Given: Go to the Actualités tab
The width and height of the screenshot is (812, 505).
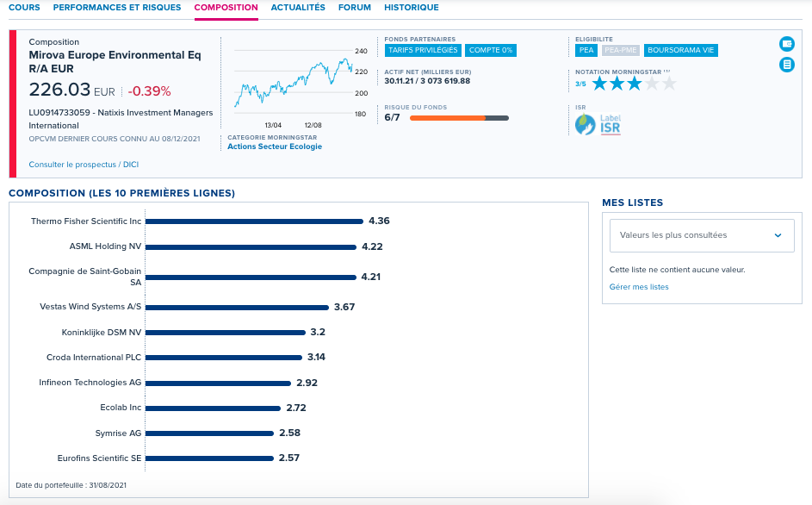Looking at the screenshot, I should tap(298, 8).
